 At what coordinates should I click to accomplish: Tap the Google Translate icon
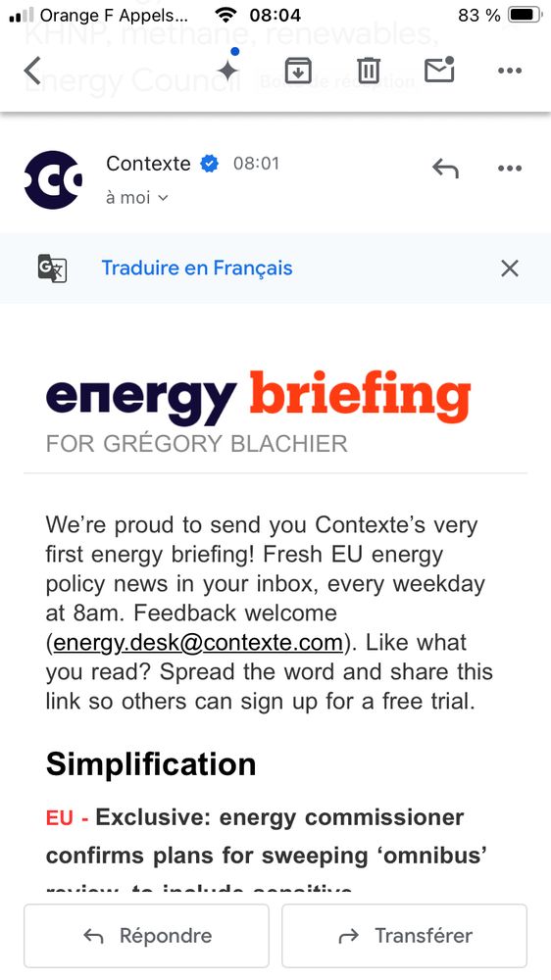53,269
